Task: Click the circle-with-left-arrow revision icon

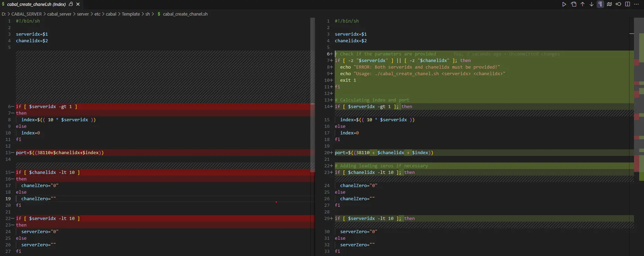Action: (x=618, y=4)
